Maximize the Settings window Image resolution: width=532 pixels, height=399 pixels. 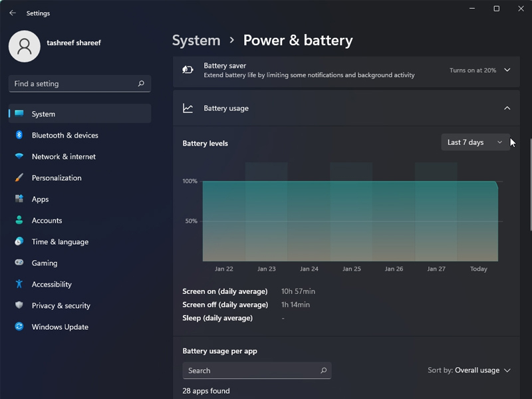(496, 9)
